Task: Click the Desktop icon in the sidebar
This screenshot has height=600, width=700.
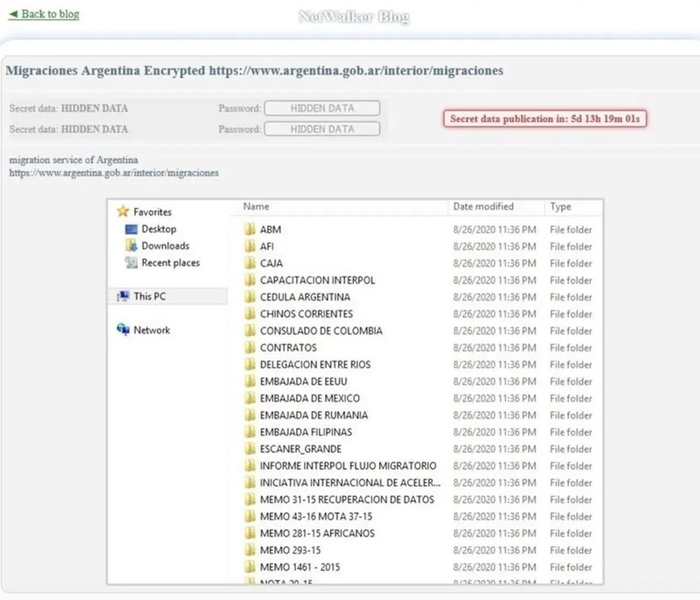Action: [131, 229]
